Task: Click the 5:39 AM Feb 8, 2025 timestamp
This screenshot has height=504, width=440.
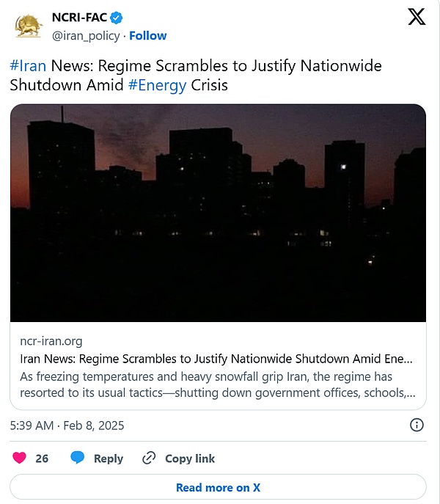Action: click(x=67, y=425)
